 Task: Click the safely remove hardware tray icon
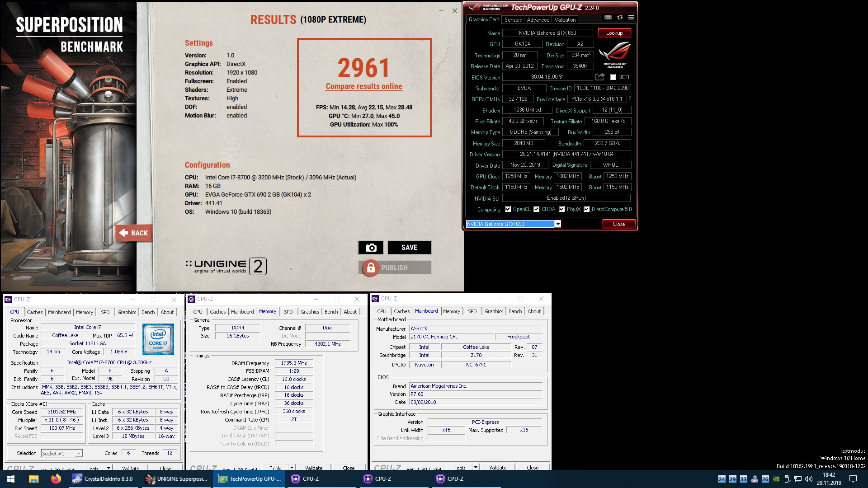[x=787, y=479]
